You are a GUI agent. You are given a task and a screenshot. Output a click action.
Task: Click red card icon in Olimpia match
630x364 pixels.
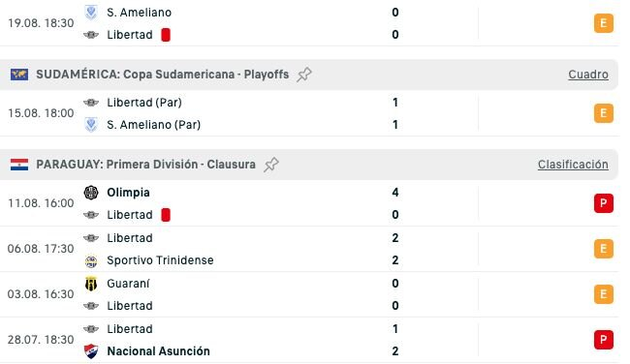point(166,215)
